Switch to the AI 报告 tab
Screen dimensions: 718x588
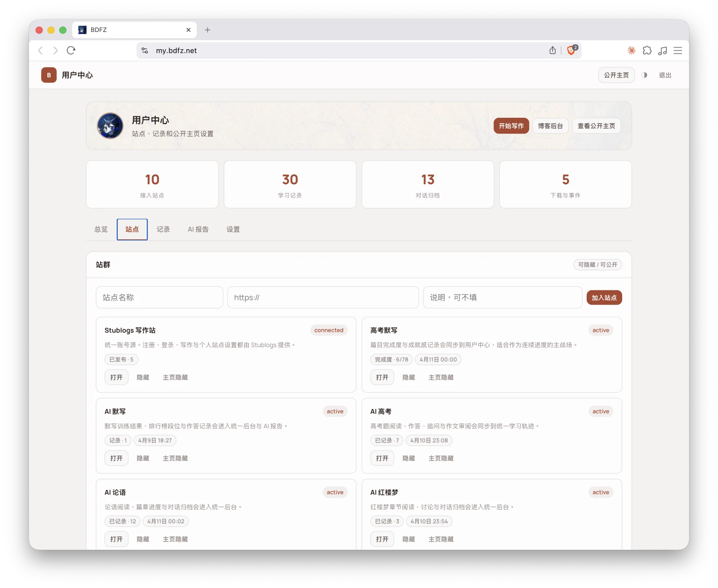198,230
